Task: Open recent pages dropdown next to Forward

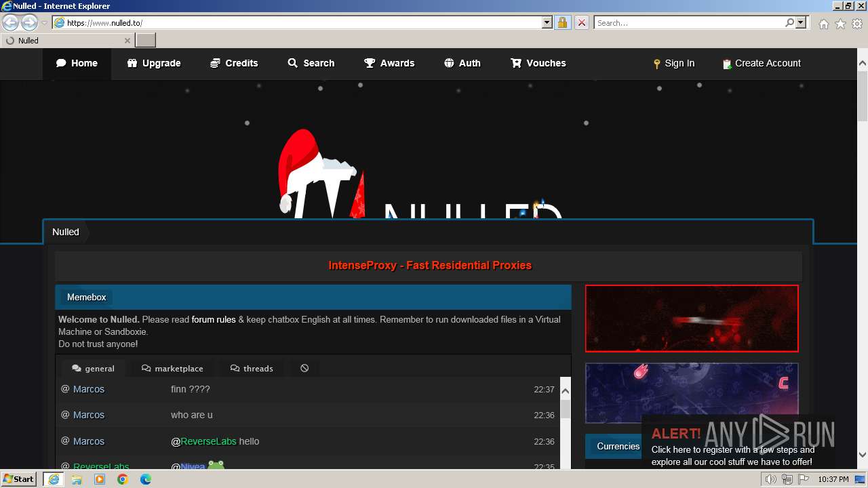Action: [44, 23]
